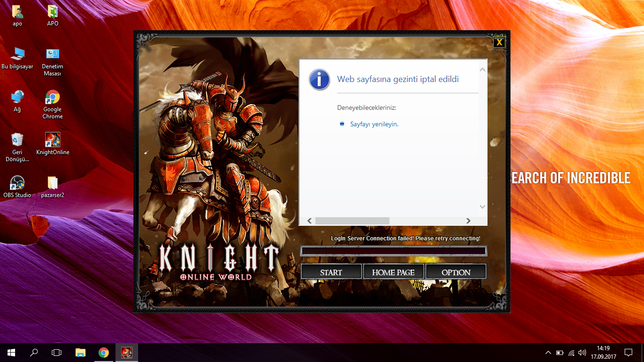Screen dimensions: 644x362
Task: Select the Denetim Masası icon
Action: tap(53, 61)
